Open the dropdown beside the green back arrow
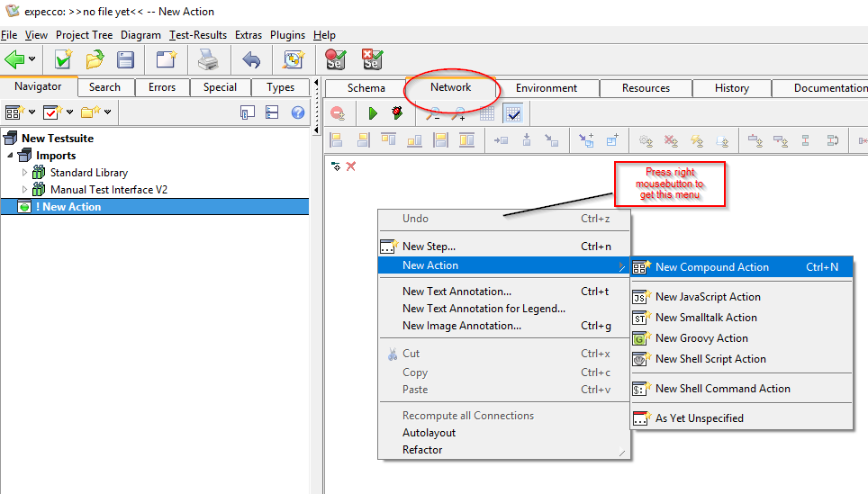The image size is (868, 494). [32, 60]
